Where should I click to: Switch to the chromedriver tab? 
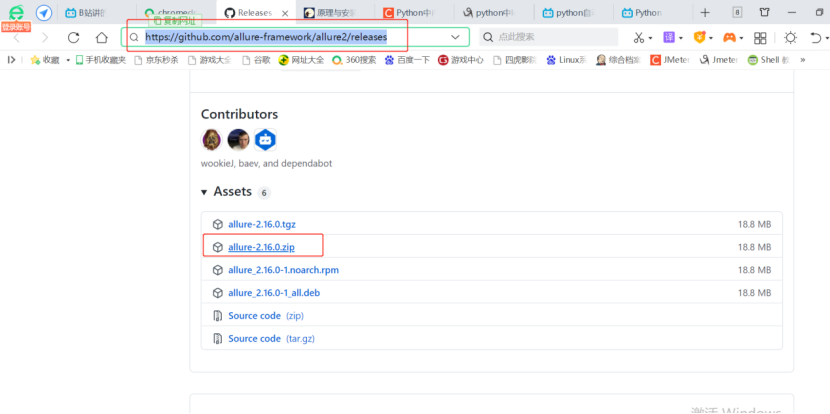point(175,13)
